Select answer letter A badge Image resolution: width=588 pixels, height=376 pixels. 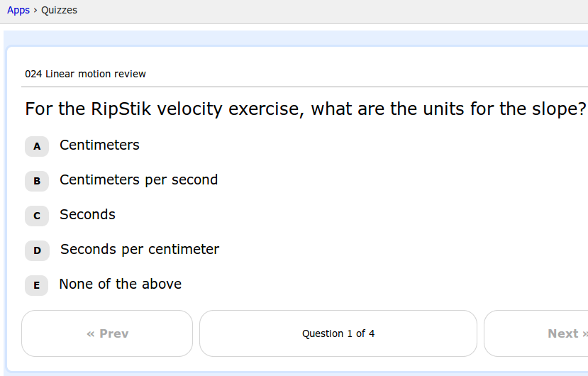click(x=37, y=146)
